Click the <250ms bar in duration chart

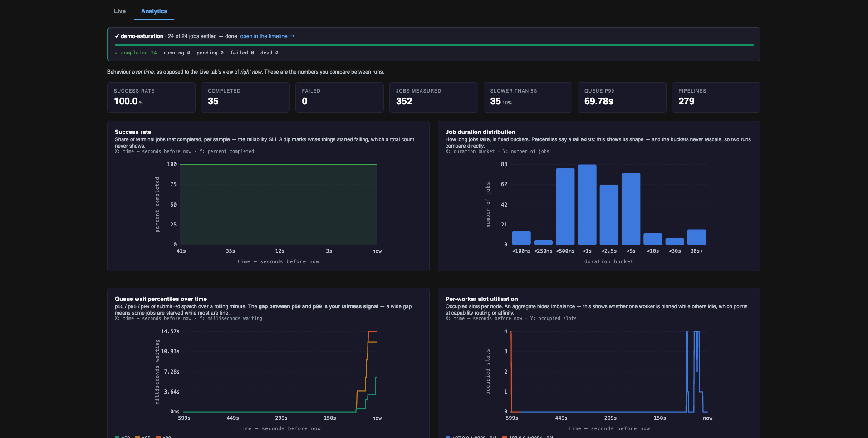click(x=543, y=242)
